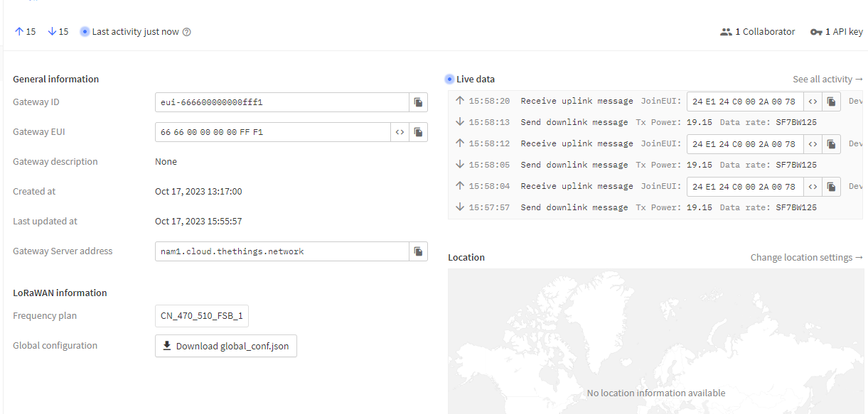Click the Gateway ID text field

[x=282, y=102]
